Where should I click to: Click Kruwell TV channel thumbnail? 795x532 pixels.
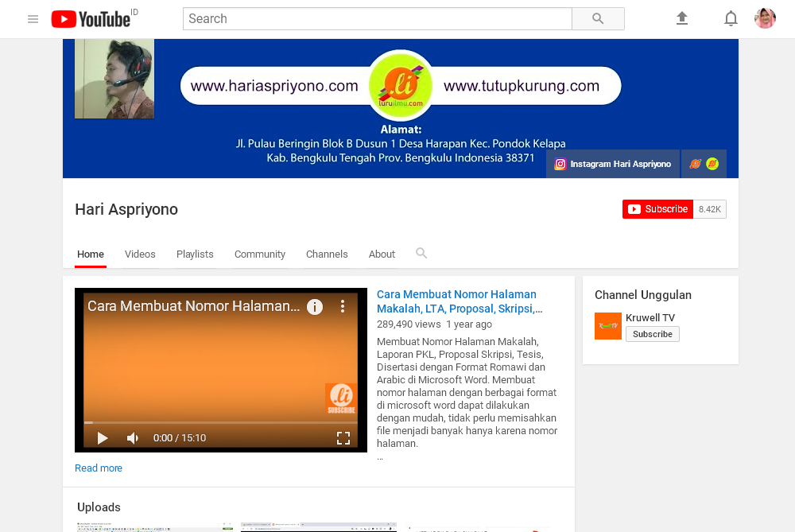click(608, 325)
